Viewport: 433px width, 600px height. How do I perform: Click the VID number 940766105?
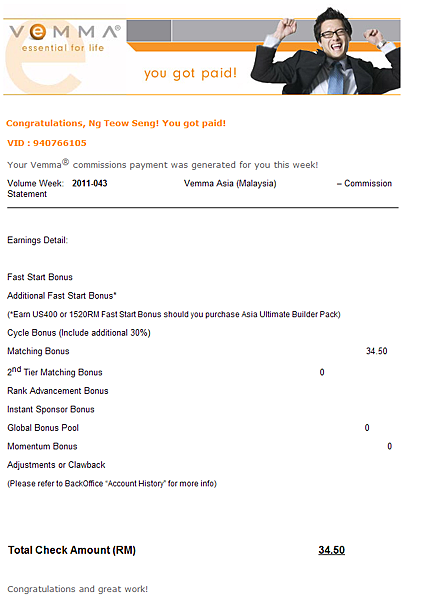pyautogui.click(x=60, y=143)
